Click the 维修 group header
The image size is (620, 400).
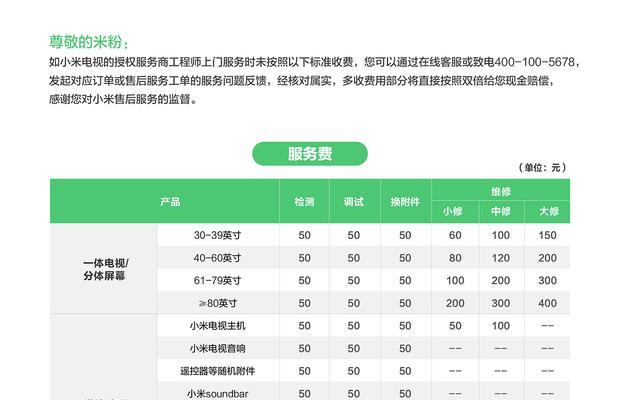point(501,192)
